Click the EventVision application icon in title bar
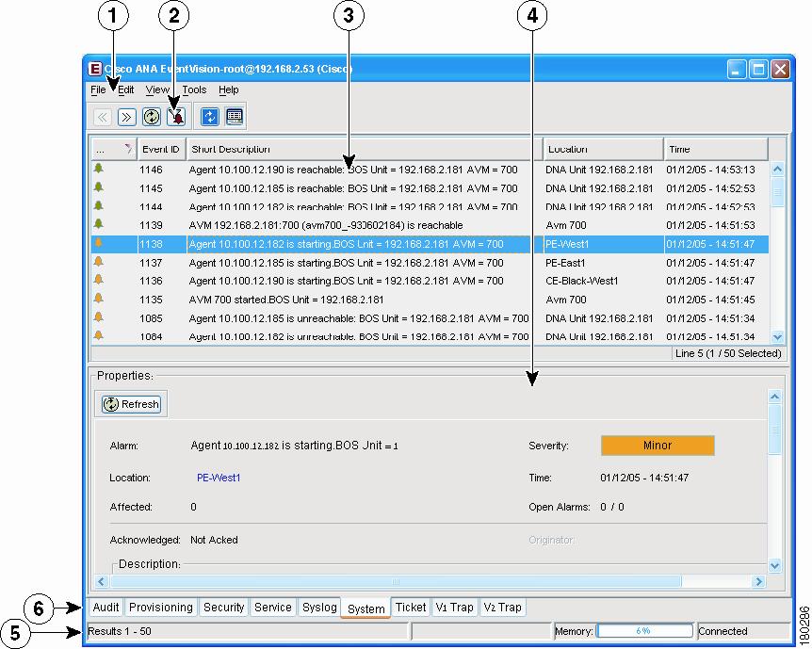The height and width of the screenshot is (649, 812). (95, 69)
